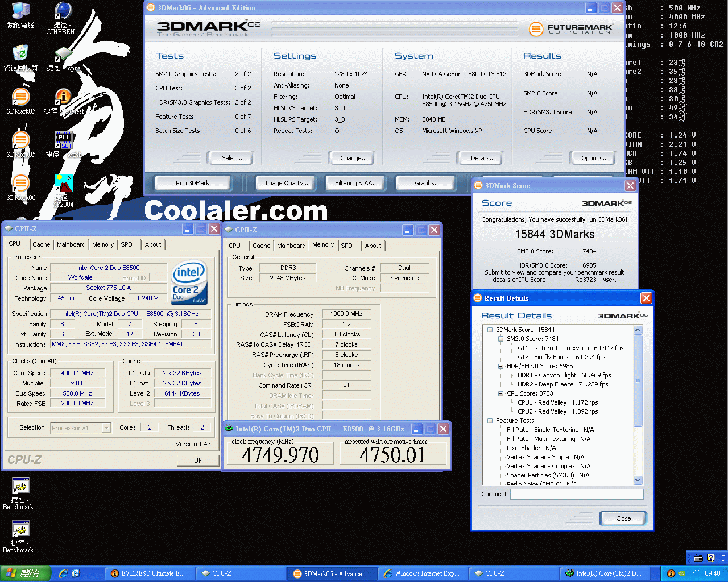Screen dimensions: 728x582
Task: Click the Result Details scrollbar down arrow
Action: coord(638,480)
